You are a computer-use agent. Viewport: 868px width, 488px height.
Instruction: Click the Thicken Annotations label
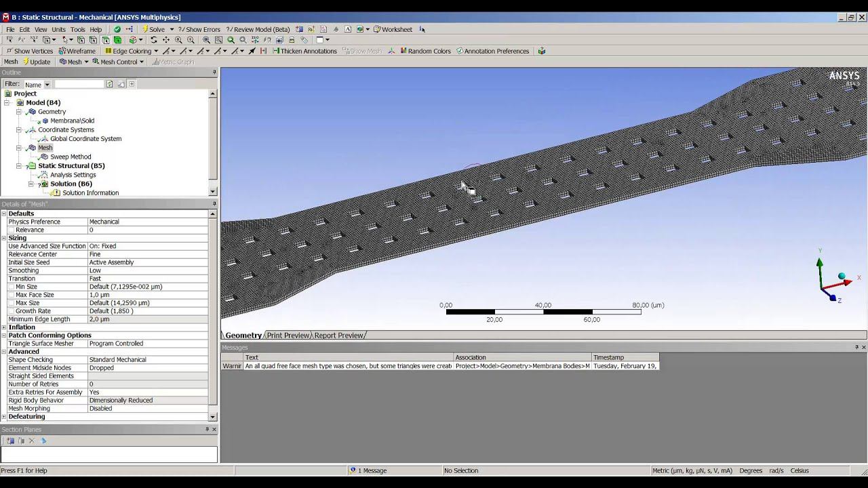(x=309, y=51)
